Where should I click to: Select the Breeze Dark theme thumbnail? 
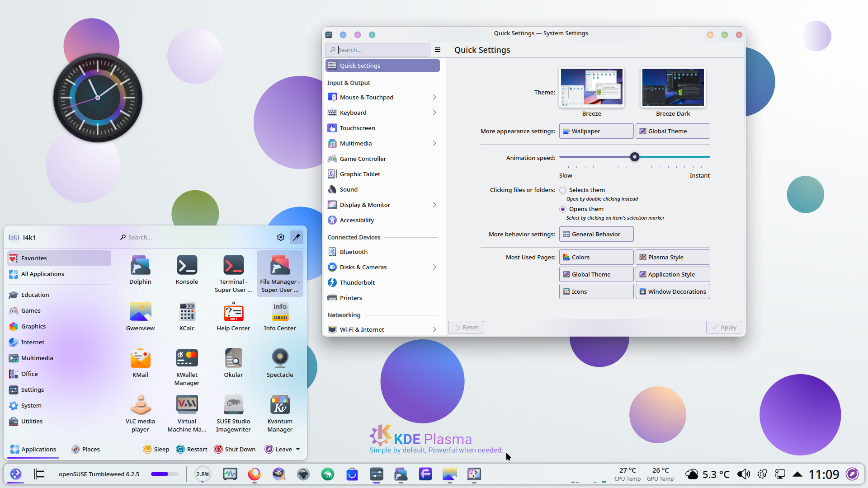coord(673,88)
